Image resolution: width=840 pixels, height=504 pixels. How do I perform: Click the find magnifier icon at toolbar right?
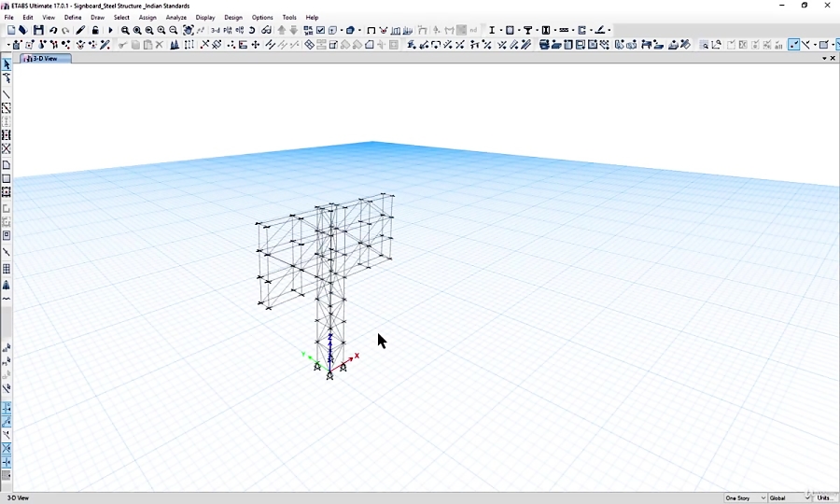click(x=705, y=45)
